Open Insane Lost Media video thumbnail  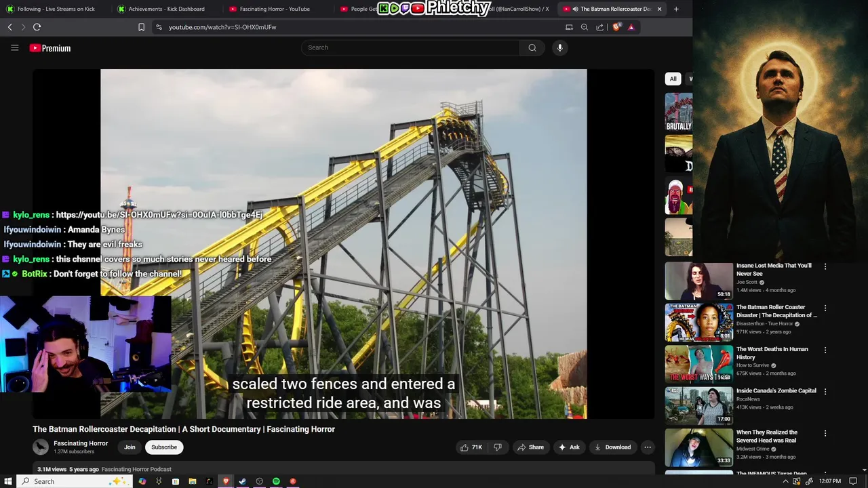[x=698, y=281]
